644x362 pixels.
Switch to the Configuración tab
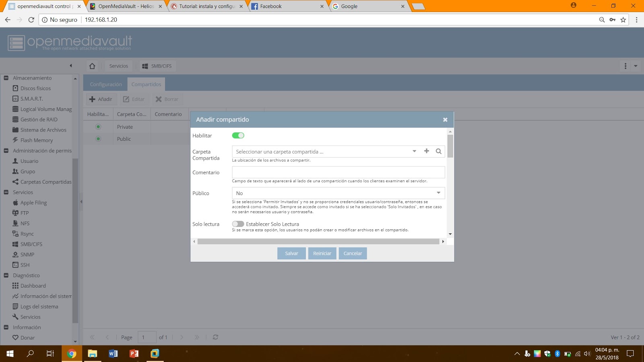(x=106, y=84)
